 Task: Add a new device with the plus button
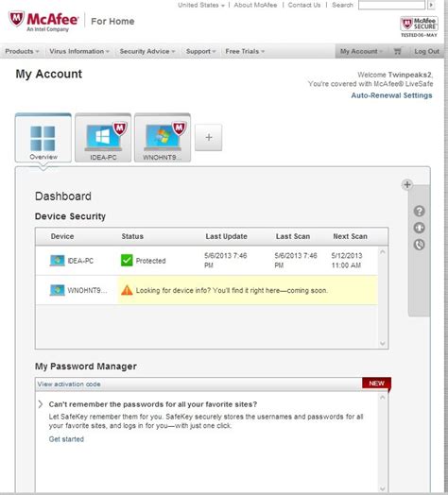pos(209,137)
